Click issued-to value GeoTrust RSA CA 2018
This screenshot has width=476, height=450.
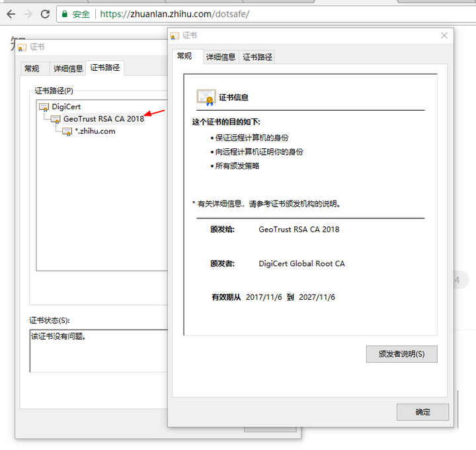click(x=299, y=230)
